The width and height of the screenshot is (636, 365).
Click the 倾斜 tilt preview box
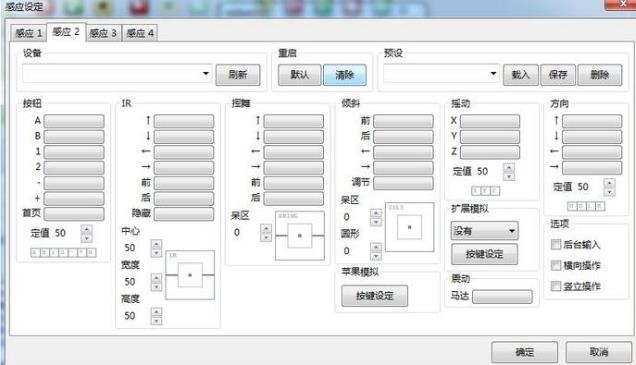[x=409, y=227]
